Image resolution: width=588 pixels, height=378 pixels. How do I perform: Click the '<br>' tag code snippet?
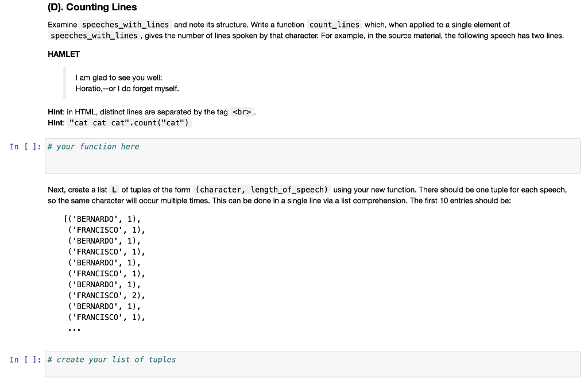240,111
